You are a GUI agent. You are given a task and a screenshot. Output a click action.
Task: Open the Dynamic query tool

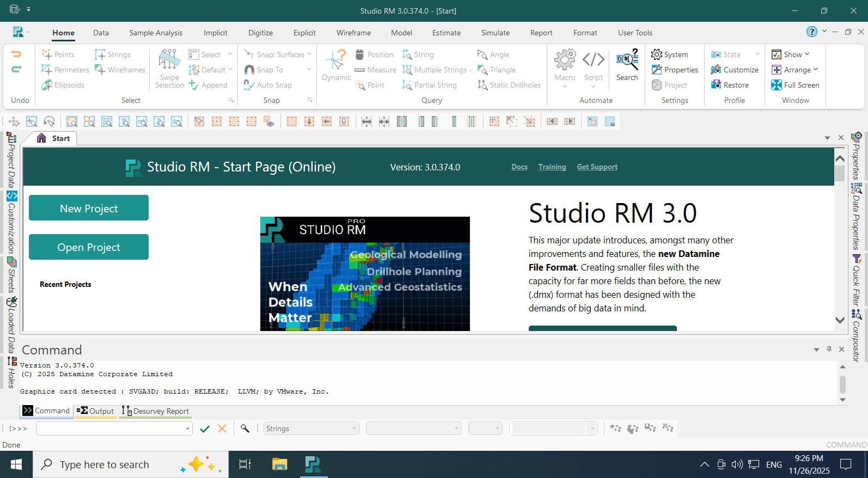click(336, 65)
